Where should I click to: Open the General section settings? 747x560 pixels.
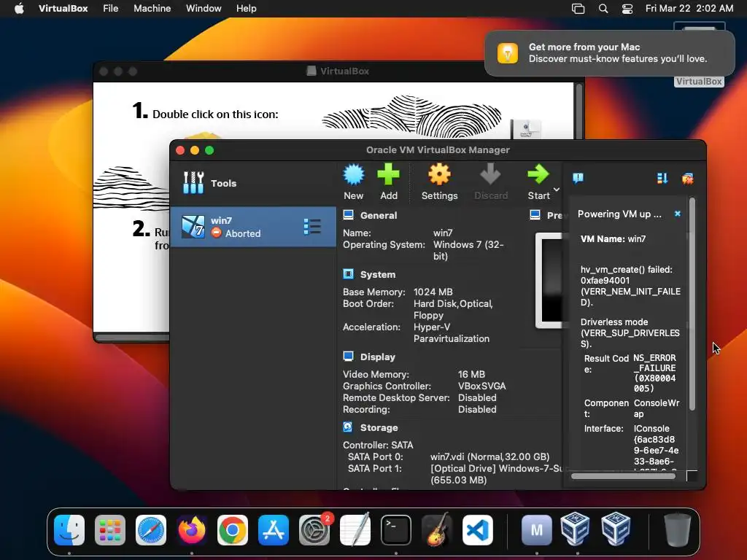(379, 215)
